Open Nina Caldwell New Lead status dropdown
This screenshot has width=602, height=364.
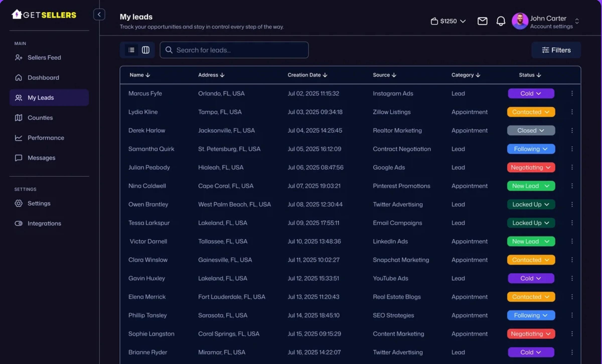pos(531,186)
